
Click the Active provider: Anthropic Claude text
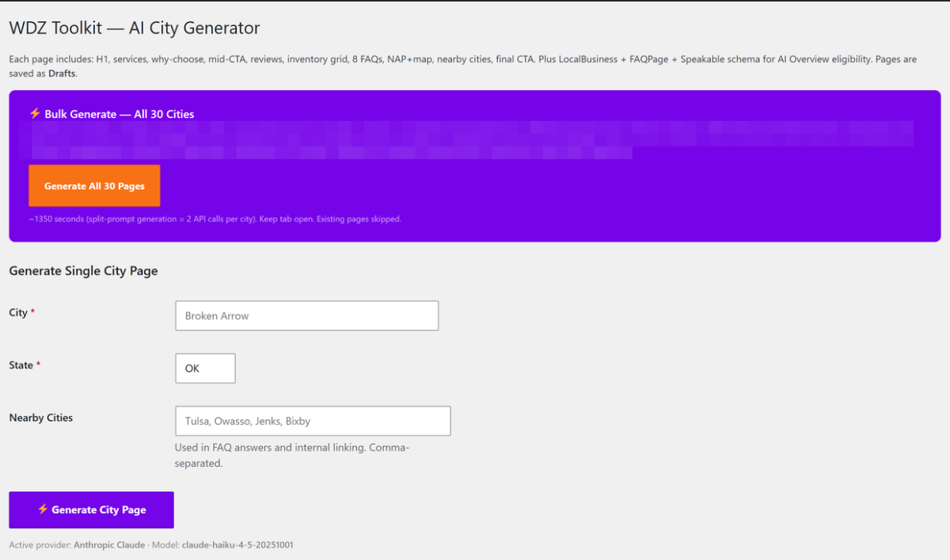[77, 545]
